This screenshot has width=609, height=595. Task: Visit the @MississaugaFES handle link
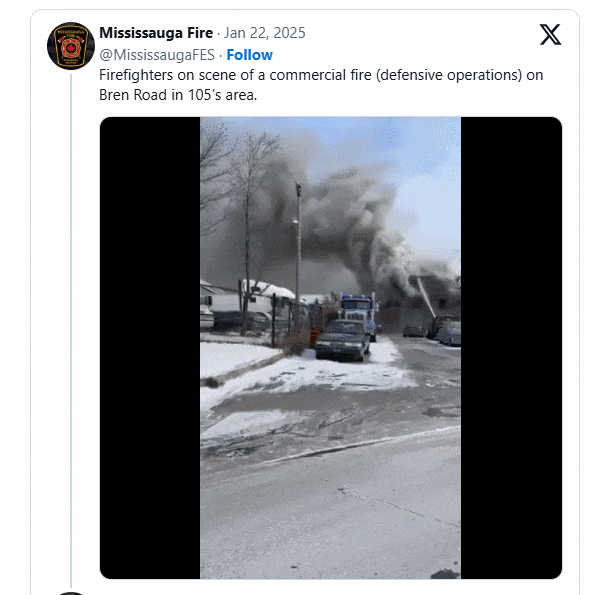tap(157, 55)
